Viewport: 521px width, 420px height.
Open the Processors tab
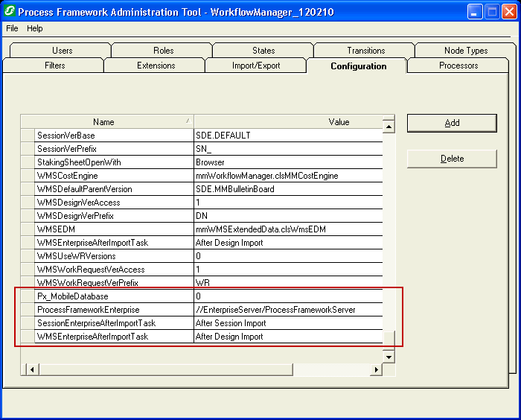458,66
